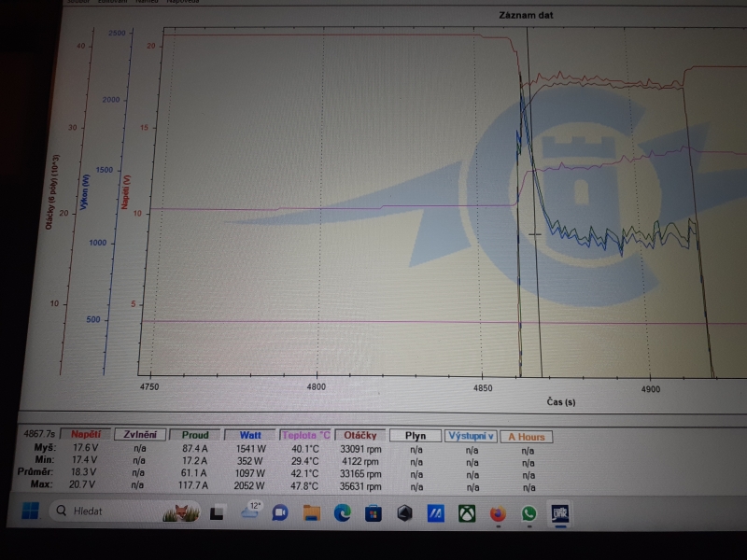Click the Max current value 117.7 A
This screenshot has width=747, height=560.
192,485
